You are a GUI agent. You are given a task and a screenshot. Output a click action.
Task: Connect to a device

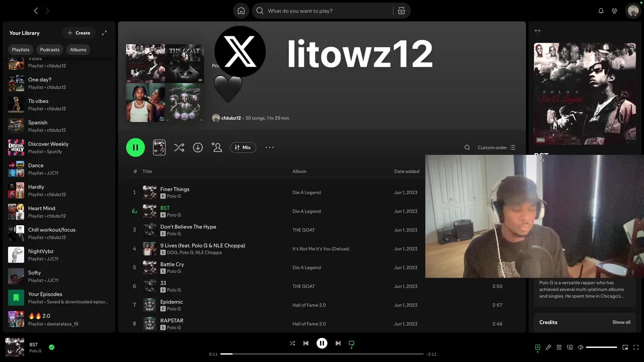570,347
